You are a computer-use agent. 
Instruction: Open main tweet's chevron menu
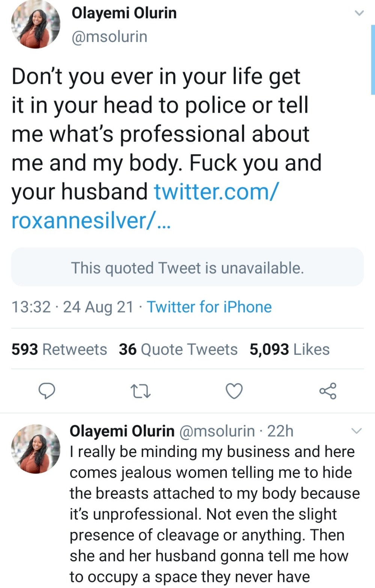tap(359, 13)
